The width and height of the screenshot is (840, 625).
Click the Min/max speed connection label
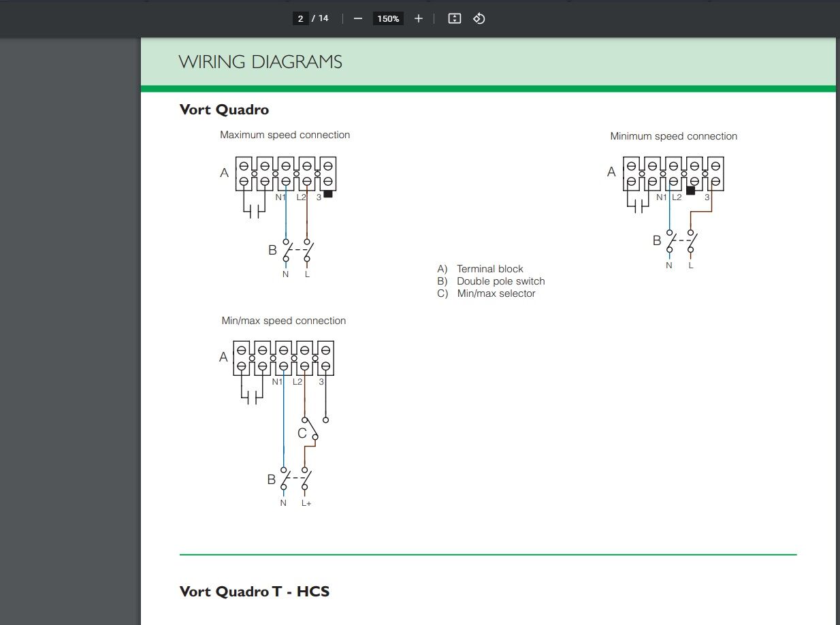283,321
